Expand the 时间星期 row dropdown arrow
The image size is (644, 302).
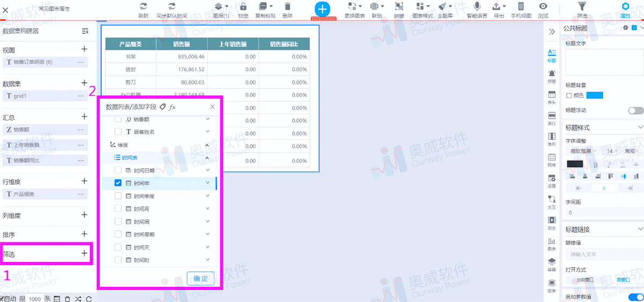pos(207,234)
